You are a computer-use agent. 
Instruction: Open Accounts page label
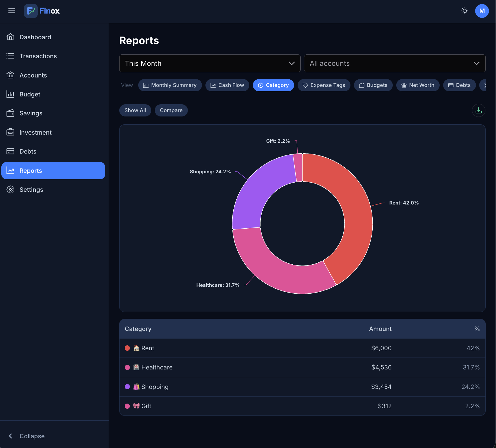coord(33,75)
